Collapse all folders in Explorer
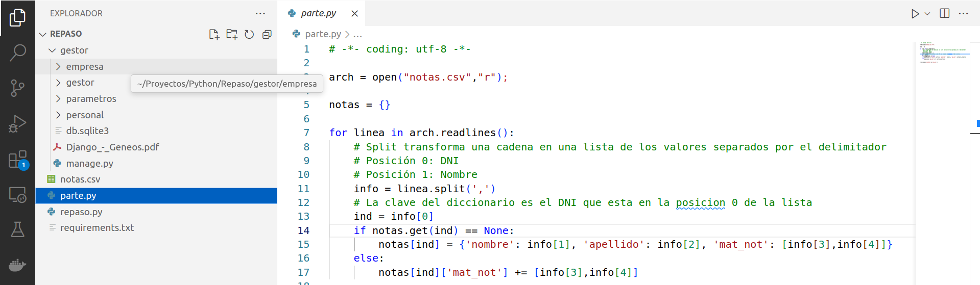The image size is (980, 285). point(267,34)
